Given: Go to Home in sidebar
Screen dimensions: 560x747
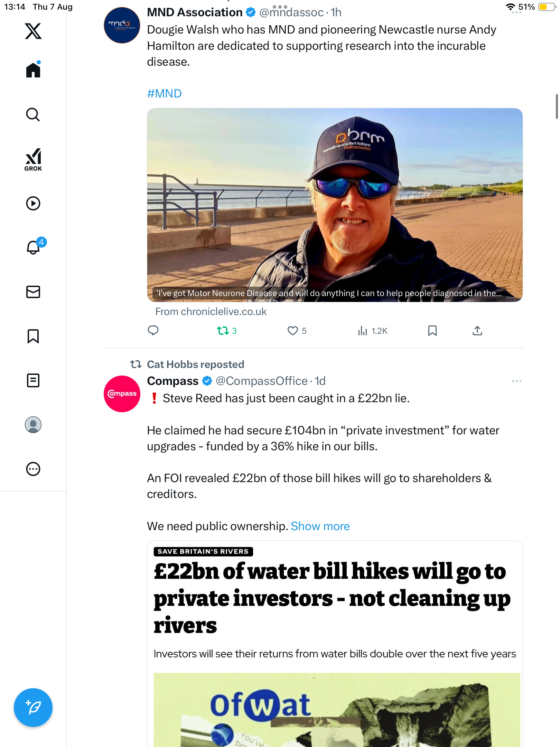Looking at the screenshot, I should click(33, 70).
